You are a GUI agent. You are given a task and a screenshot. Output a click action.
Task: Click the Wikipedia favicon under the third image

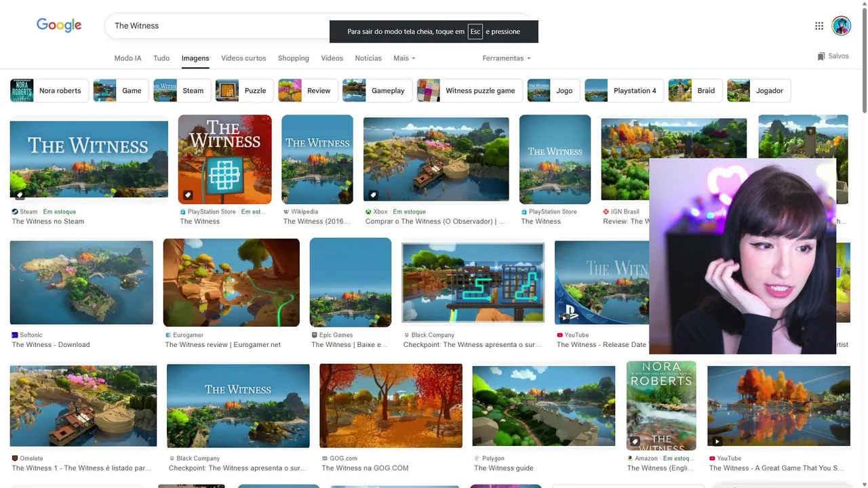286,211
